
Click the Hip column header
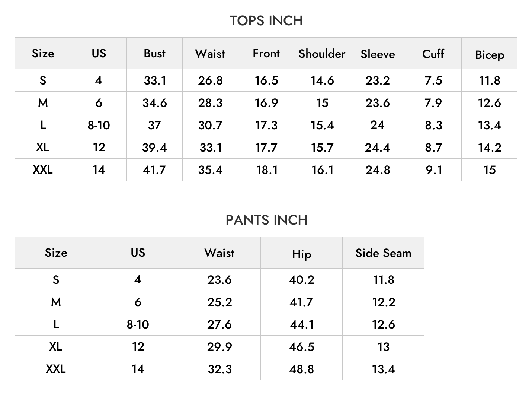pyautogui.click(x=301, y=254)
